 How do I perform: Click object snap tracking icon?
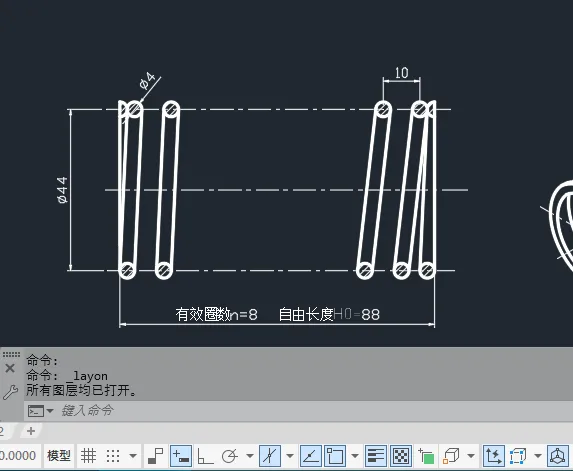311,456
